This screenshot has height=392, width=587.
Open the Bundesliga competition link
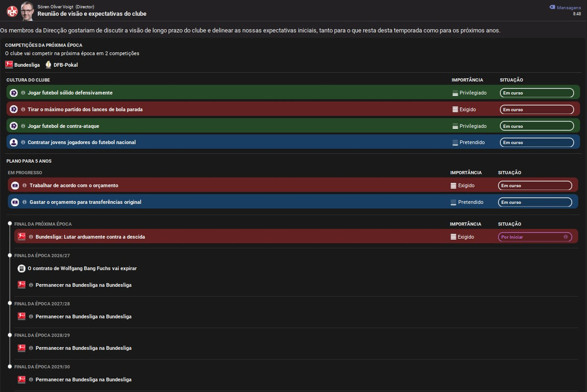27,65
